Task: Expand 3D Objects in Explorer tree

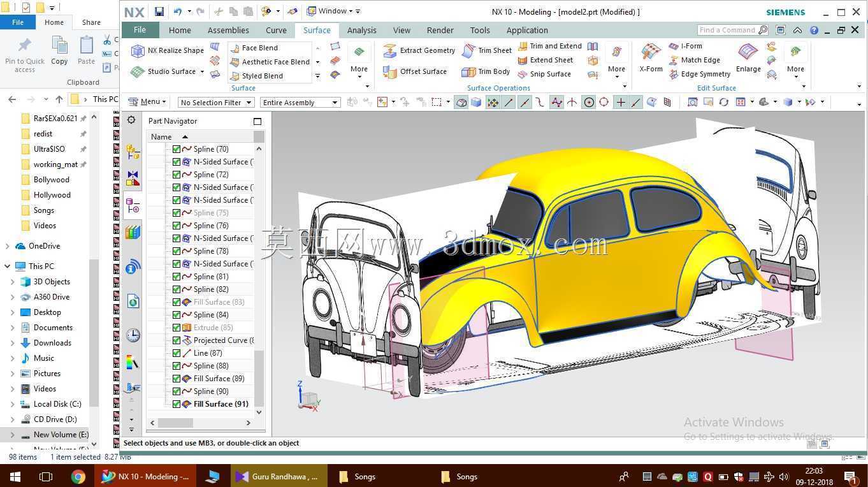Action: (x=13, y=282)
